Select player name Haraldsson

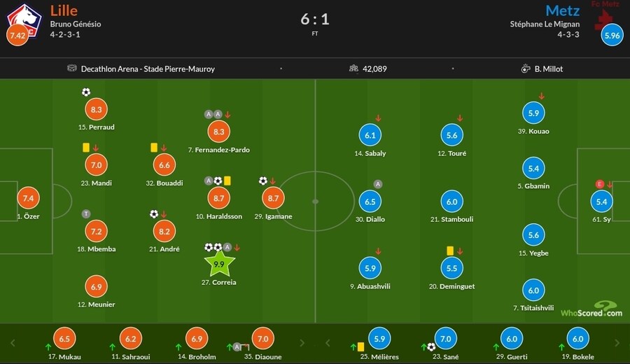point(219,216)
